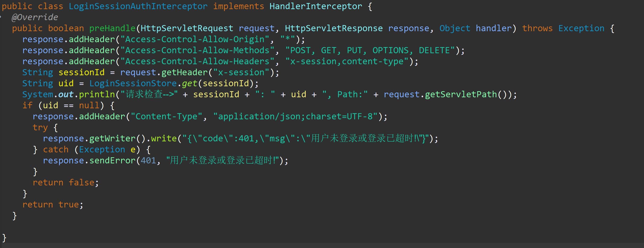
Task: Click the "Access-Control-Allow-Origin" string
Action: coord(195,39)
